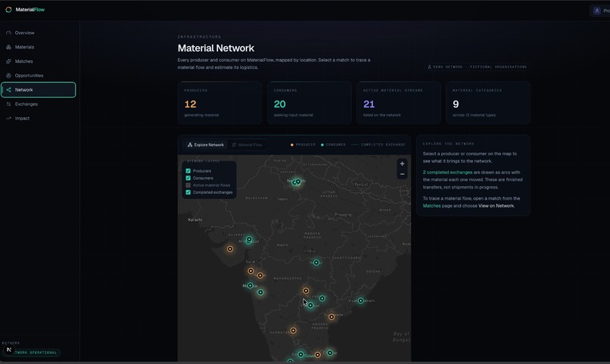The width and height of the screenshot is (610, 364).
Task: Select the producer marker in Karnataka
Action: [293, 331]
